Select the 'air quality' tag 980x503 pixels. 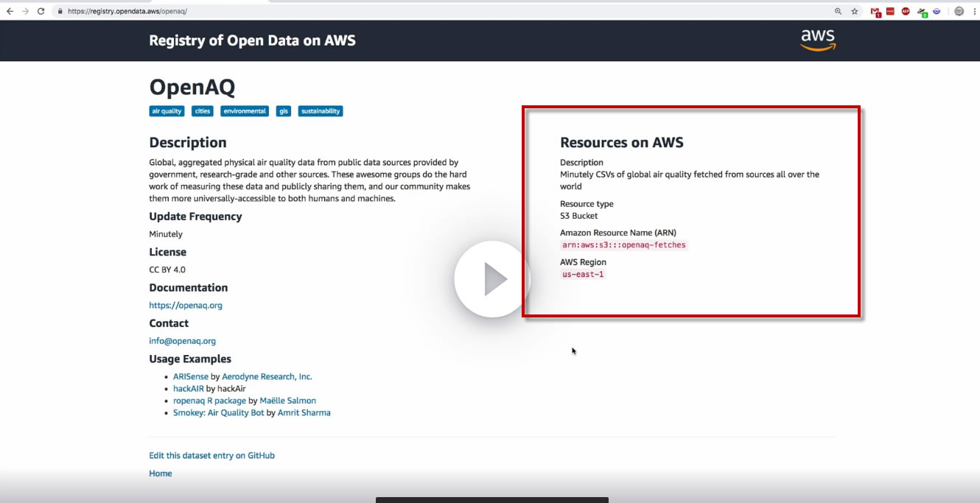(167, 111)
